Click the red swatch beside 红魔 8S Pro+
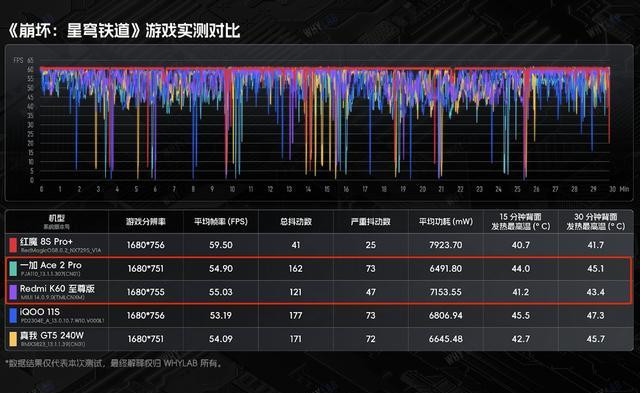This screenshot has height=393, width=640. (13, 245)
